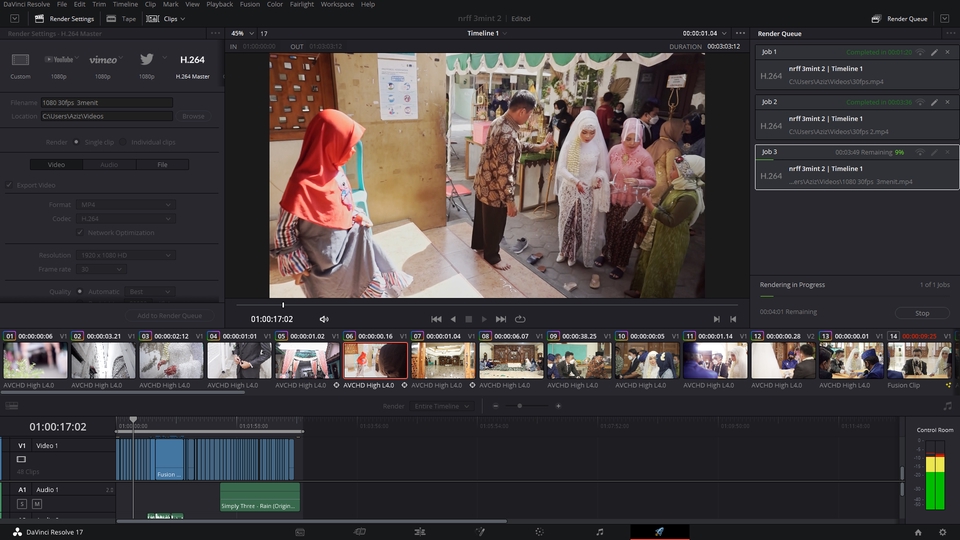Click the Deliver page rocket icon
Image resolution: width=960 pixels, height=540 pixels.
[659, 532]
